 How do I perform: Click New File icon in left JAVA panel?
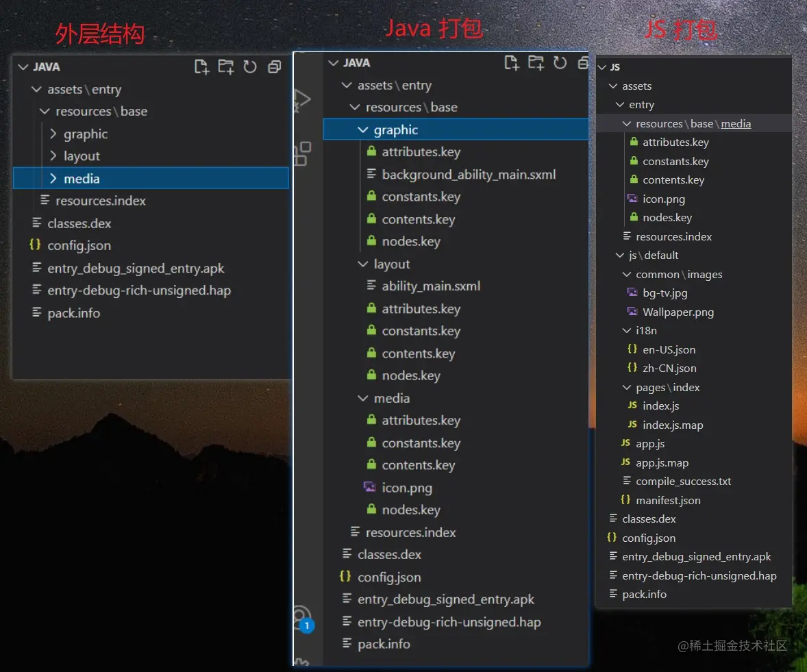point(201,67)
